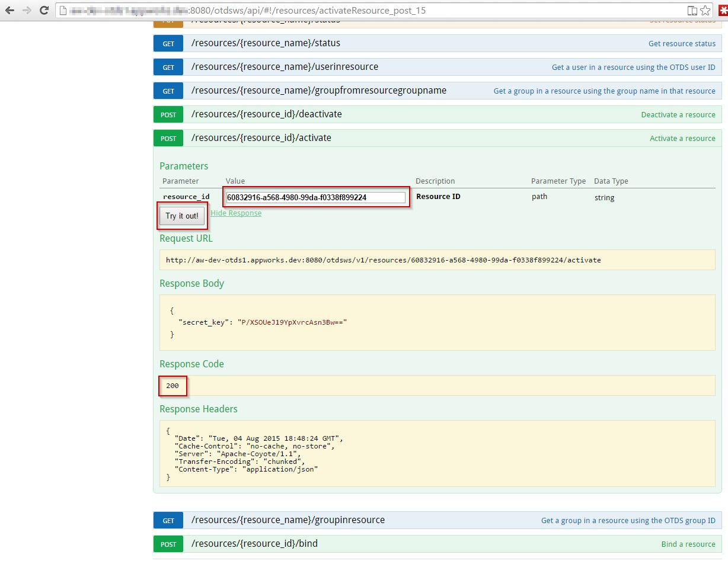Click the GET badge for resource status
Screen dimensions: 728x564
click(x=168, y=43)
